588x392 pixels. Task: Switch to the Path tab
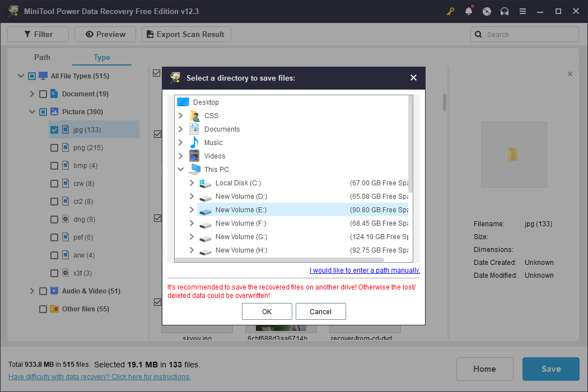[42, 57]
